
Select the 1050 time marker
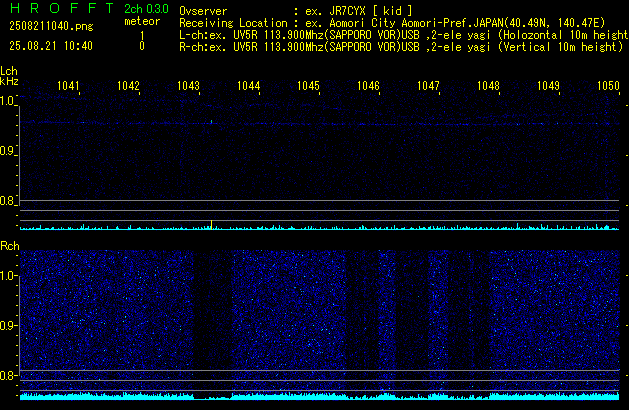[608, 86]
